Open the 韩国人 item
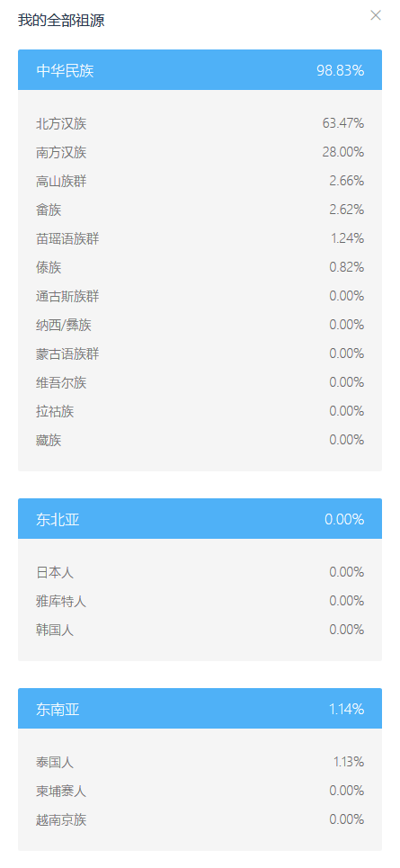This screenshot has width=400, height=868. tap(200, 630)
